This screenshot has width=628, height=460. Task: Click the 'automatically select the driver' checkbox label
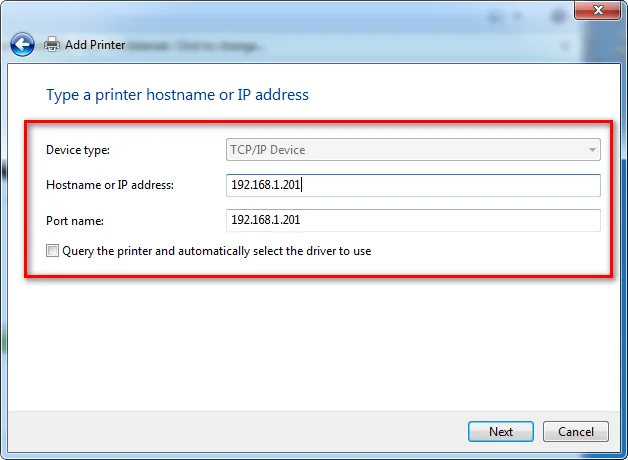216,251
